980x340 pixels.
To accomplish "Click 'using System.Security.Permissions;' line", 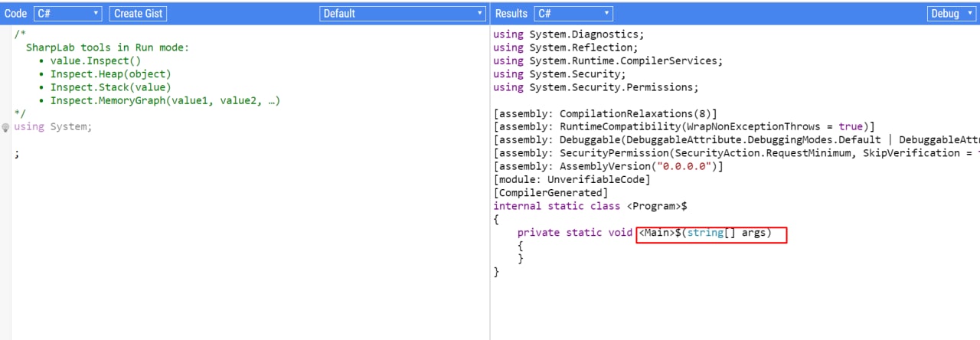I will (x=596, y=87).
